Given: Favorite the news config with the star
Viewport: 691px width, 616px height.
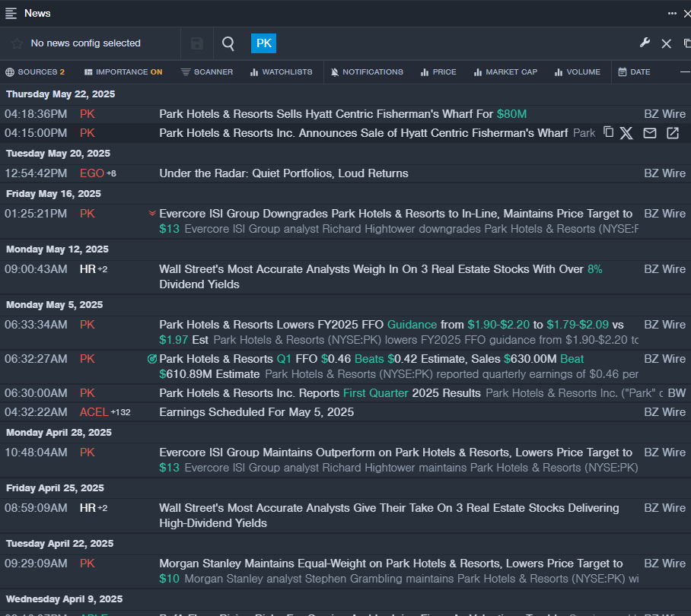Looking at the screenshot, I should 18,43.
